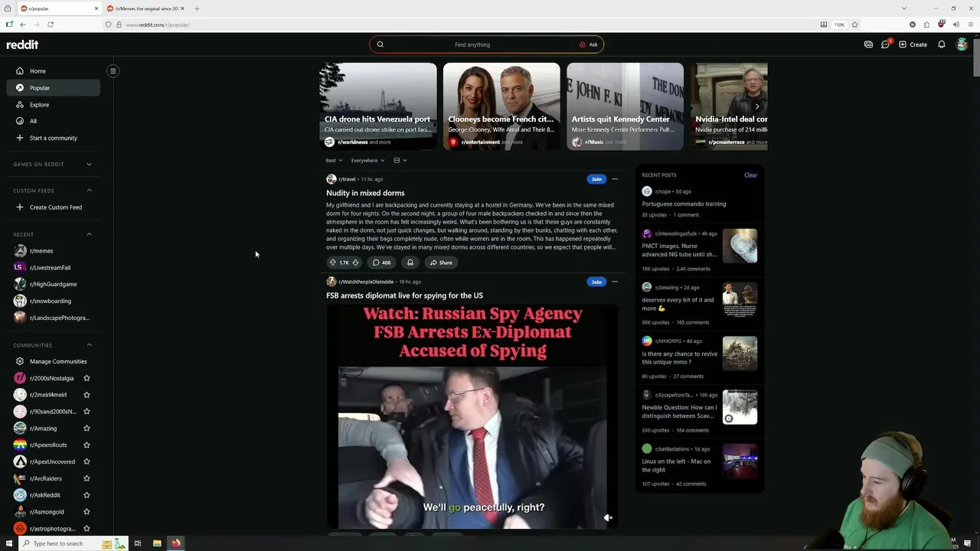Favorite r/Amazing with its star

pyautogui.click(x=87, y=429)
